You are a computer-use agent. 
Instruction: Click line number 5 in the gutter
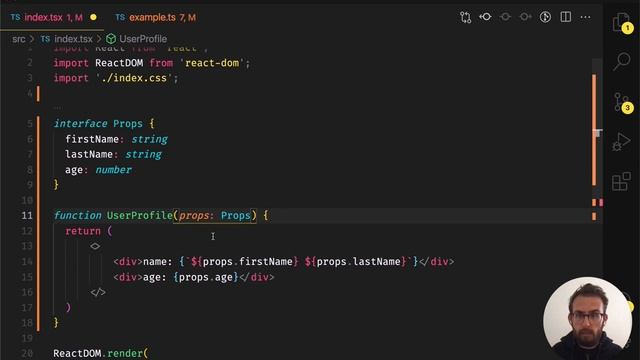[x=30, y=124]
